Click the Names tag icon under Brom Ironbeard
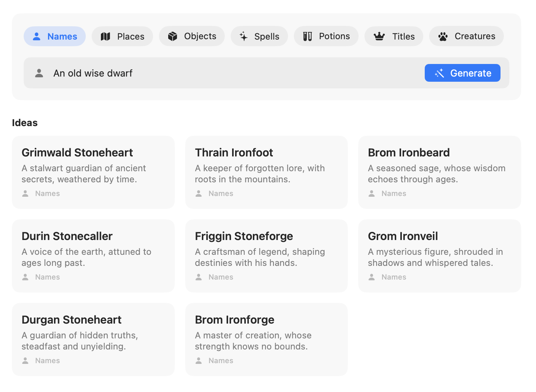536x392 pixels. 372,193
